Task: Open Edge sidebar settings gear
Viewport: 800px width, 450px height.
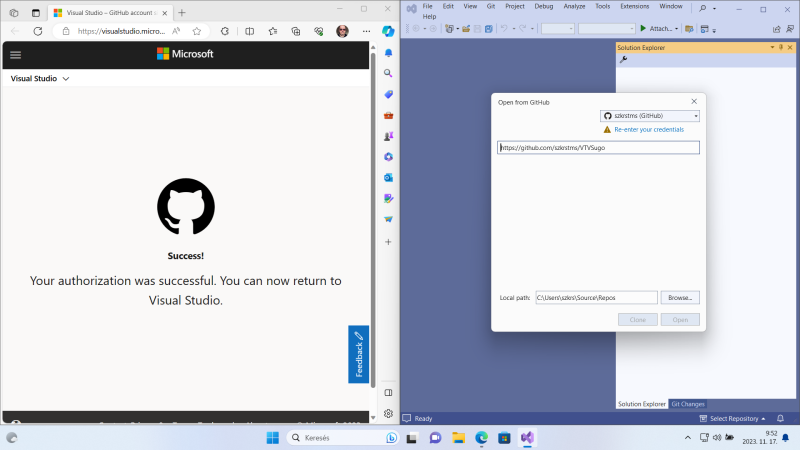Action: click(x=388, y=414)
